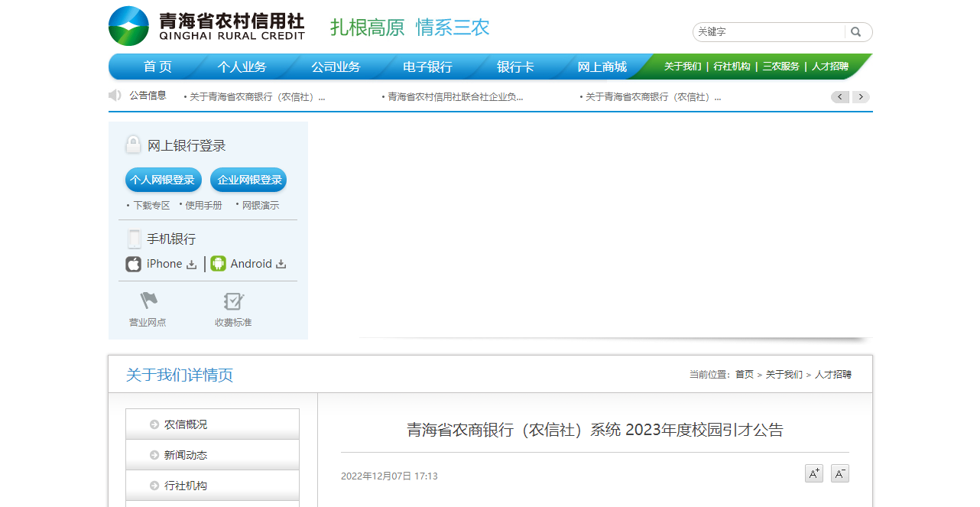Click the search magnifier icon
Image resolution: width=980 pixels, height=507 pixels.
pyautogui.click(x=856, y=32)
